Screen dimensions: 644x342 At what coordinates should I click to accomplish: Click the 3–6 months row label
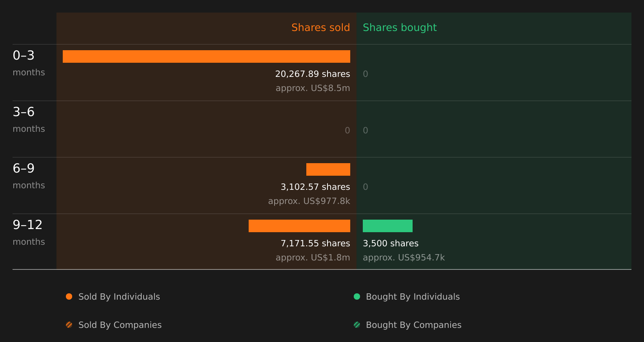coord(29,120)
